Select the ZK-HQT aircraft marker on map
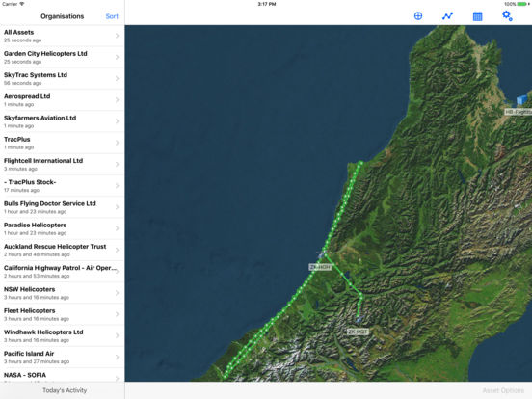The width and height of the screenshot is (532, 399). [x=359, y=319]
